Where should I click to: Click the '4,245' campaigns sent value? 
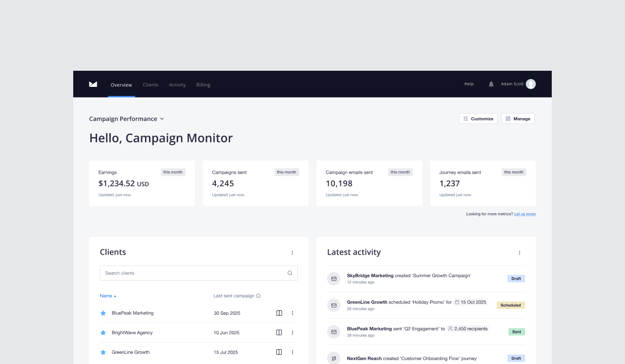coord(223,183)
